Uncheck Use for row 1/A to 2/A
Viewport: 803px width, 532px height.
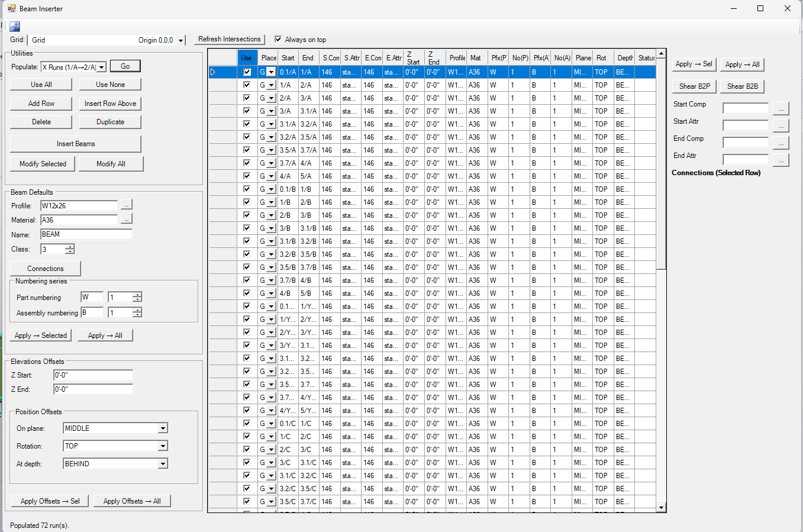pos(247,85)
